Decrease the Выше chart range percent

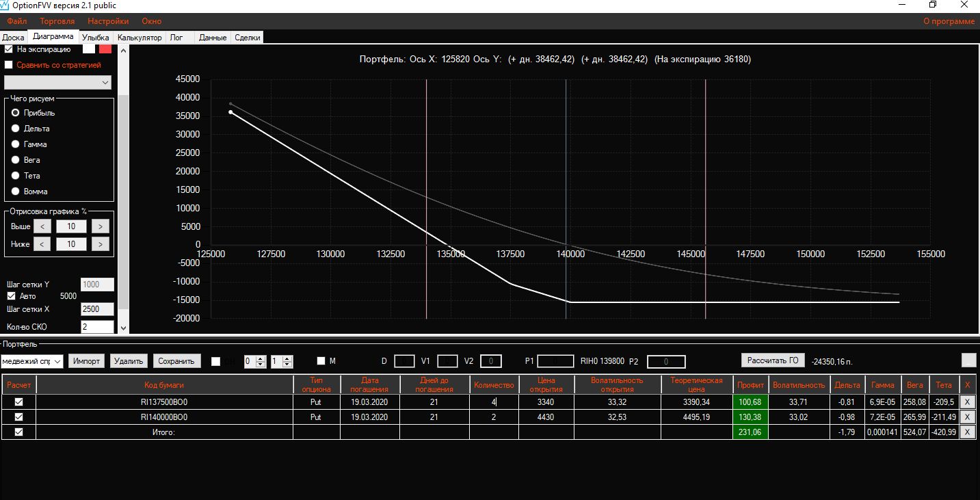tap(42, 226)
